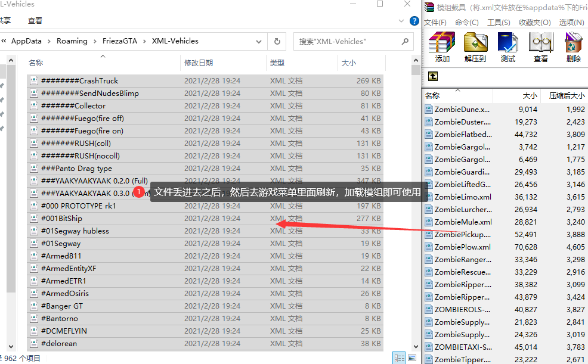Image resolution: width=588 pixels, height=364 pixels.
Task: Open the 查看 (View) tool in WinRAR toolbar
Action: coord(541,47)
